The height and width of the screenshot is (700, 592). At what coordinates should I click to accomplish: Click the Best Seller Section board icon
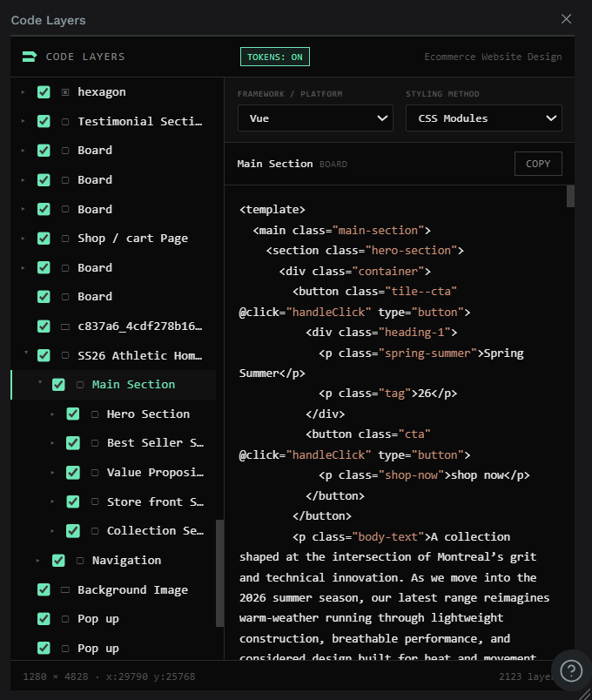click(95, 443)
